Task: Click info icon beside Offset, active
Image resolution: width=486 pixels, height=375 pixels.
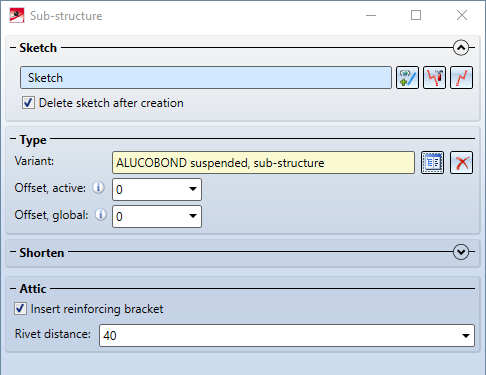Action: click(98, 188)
